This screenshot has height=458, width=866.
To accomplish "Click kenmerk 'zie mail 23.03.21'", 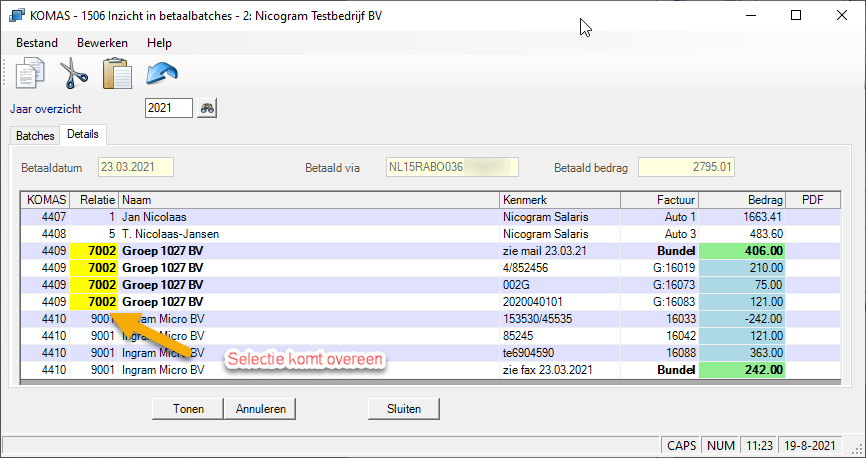I will coord(560,251).
